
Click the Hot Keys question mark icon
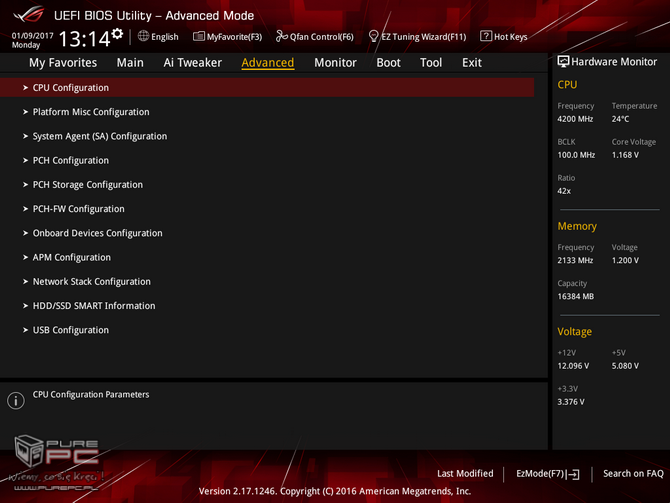486,36
